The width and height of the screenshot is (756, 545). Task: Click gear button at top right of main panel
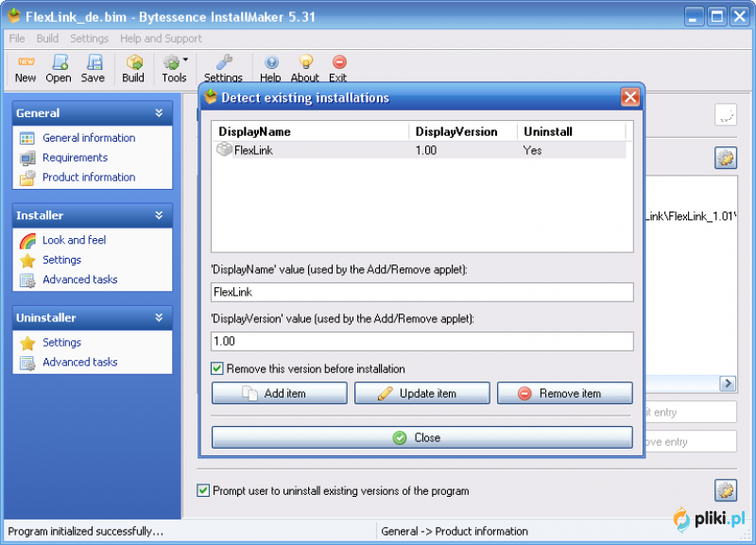726,158
